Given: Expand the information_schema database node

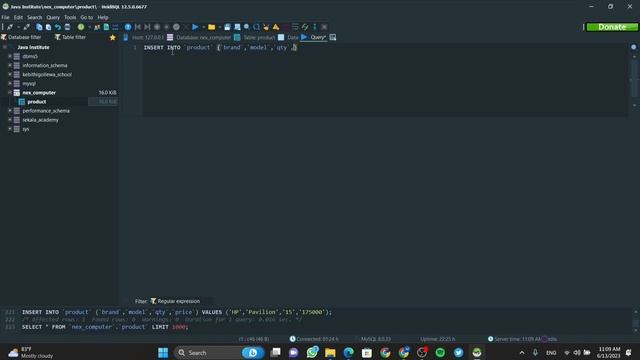Looking at the screenshot, I should click(10, 65).
